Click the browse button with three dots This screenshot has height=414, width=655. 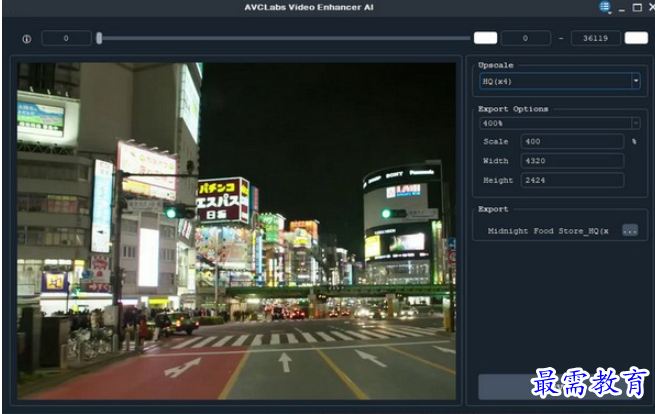630,230
